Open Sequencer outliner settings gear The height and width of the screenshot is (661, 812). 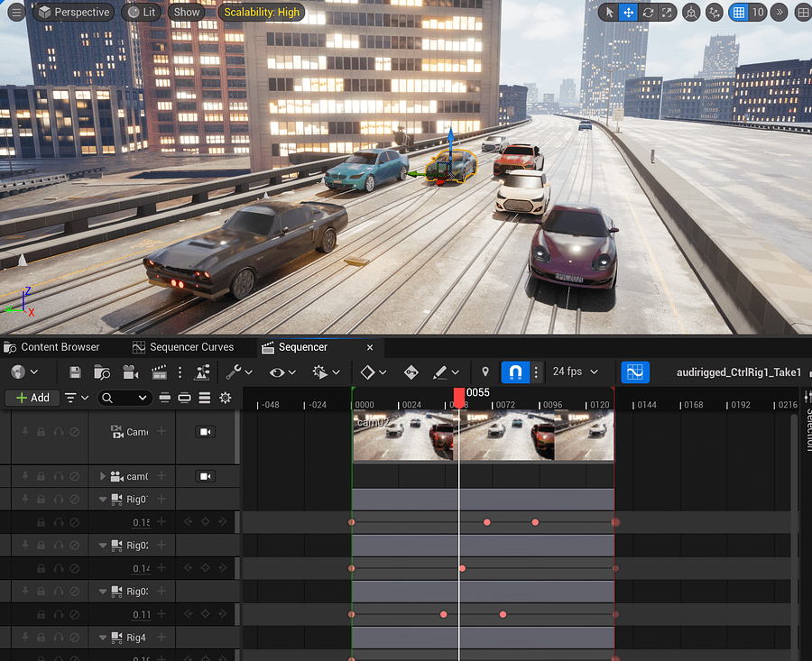pos(226,398)
